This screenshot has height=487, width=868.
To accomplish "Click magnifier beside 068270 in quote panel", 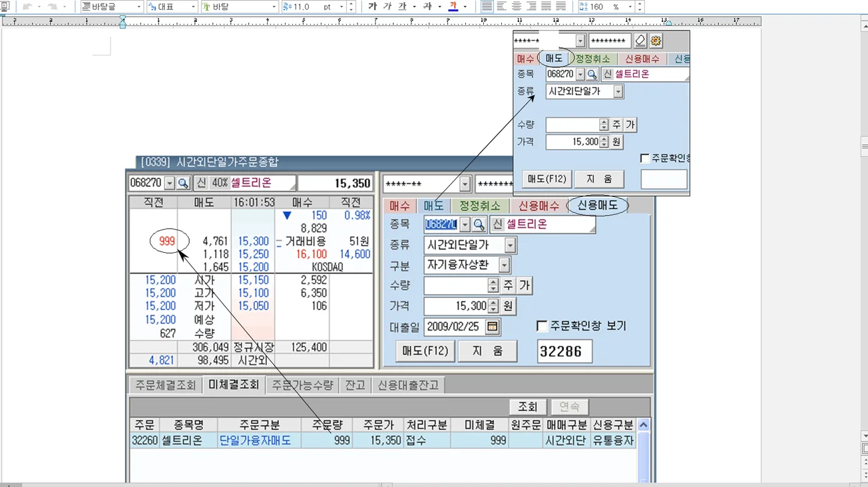I will point(183,183).
